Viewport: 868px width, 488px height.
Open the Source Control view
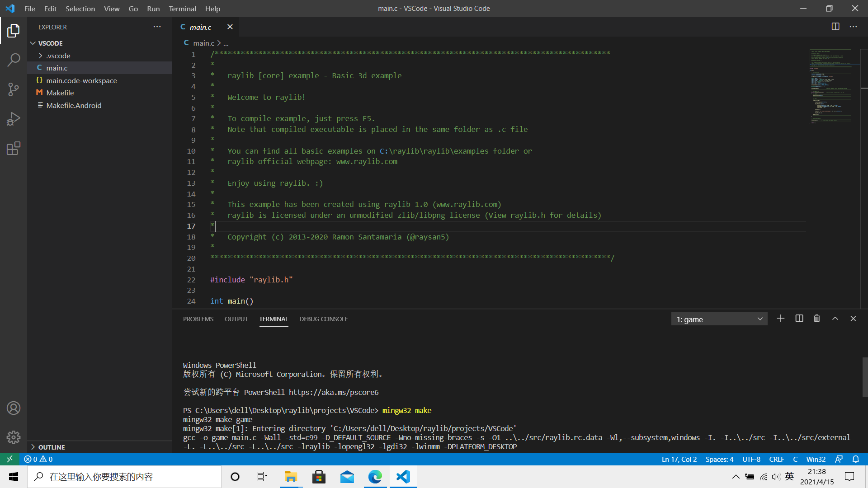coord(14,89)
